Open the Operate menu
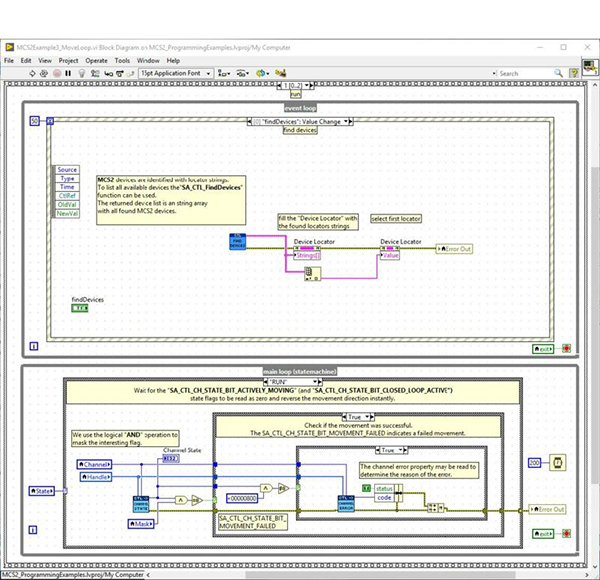 (96, 60)
